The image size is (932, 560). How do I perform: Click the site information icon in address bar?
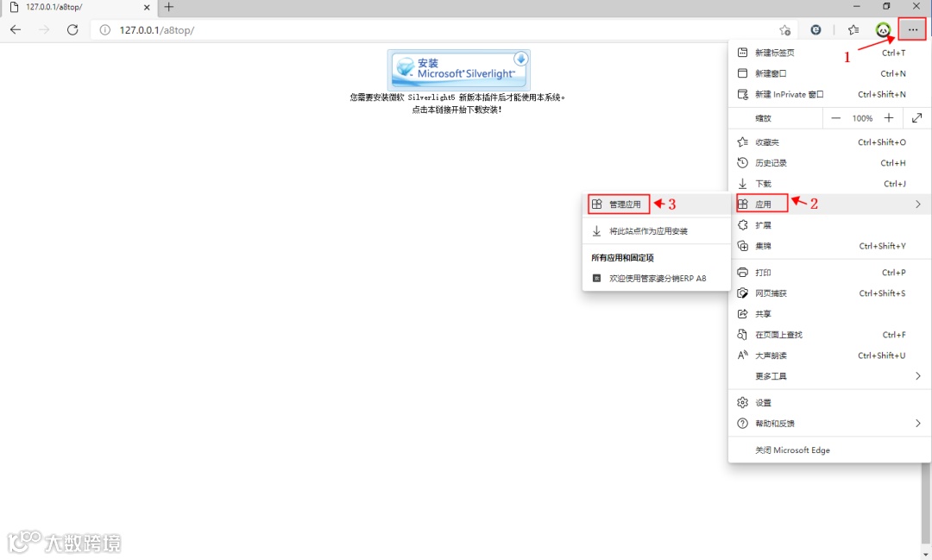point(104,29)
